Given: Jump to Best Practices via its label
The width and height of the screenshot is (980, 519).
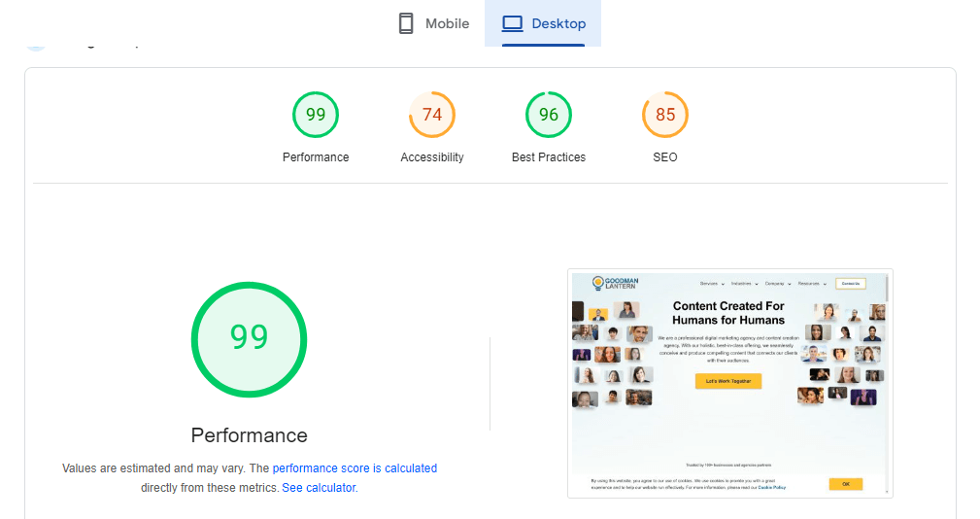Looking at the screenshot, I should [x=549, y=157].
